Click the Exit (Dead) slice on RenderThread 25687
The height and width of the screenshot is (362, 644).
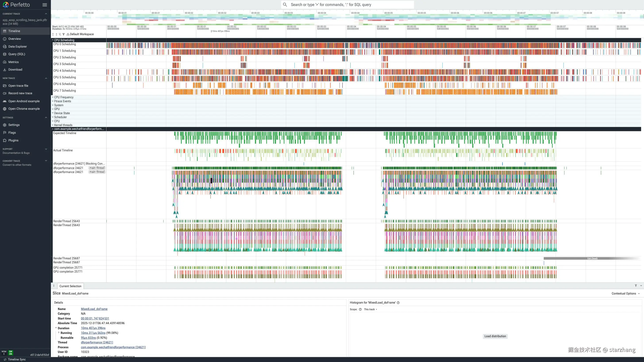pos(592,258)
